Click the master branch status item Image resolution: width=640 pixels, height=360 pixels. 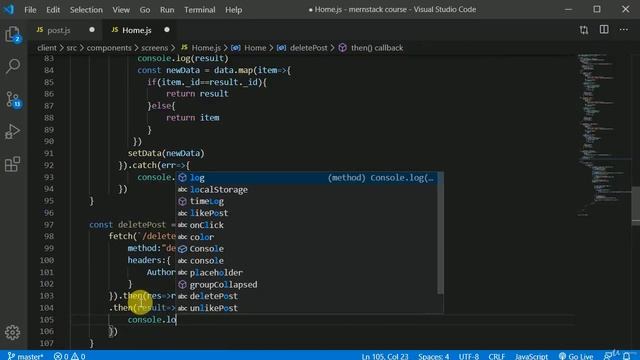(x=25, y=356)
